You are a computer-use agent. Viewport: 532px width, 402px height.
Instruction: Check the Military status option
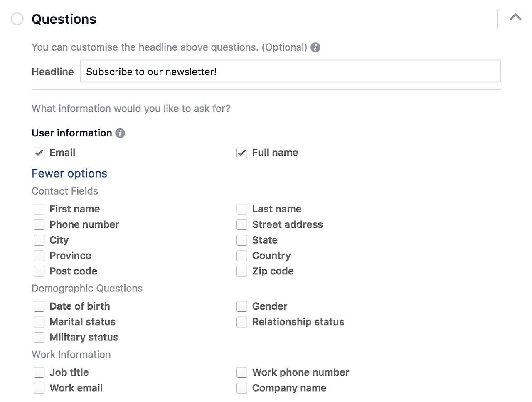[39, 338]
